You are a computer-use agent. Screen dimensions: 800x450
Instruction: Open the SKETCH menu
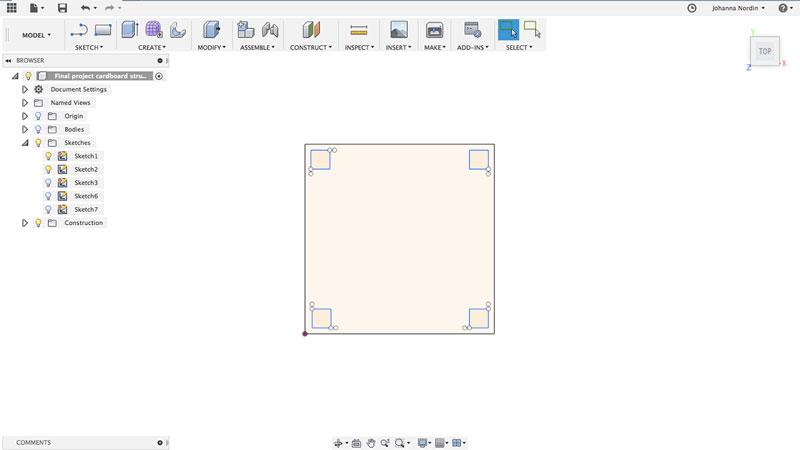(89, 47)
